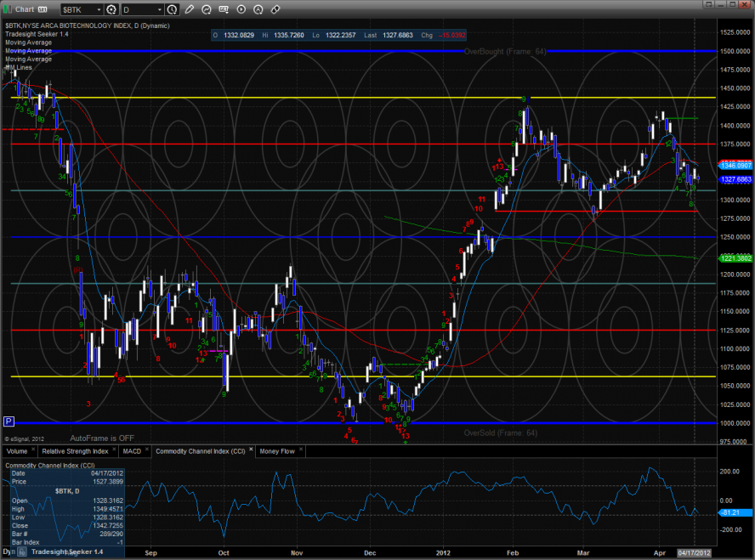755x560 pixels.
Task: Toggle the chart number badge after Chart title
Action: click(41, 9)
